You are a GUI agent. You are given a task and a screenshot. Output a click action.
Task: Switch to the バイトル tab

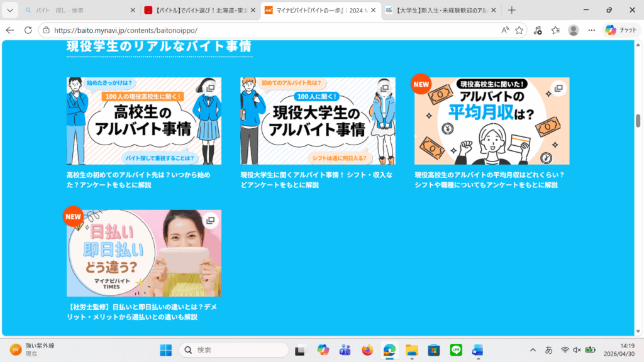pos(195,11)
